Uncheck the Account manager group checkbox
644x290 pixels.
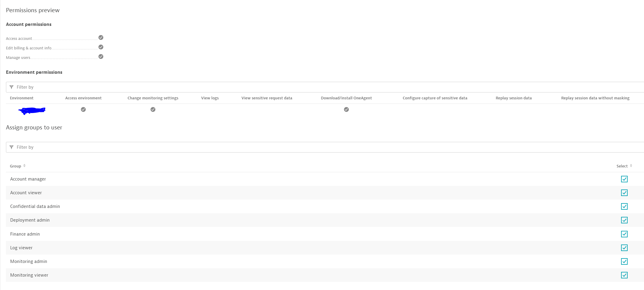624,179
